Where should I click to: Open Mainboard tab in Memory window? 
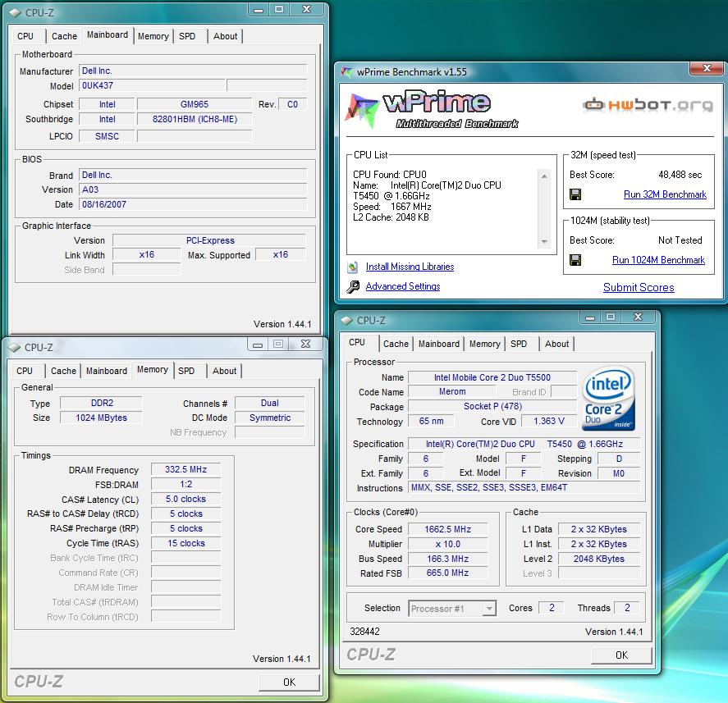107,371
